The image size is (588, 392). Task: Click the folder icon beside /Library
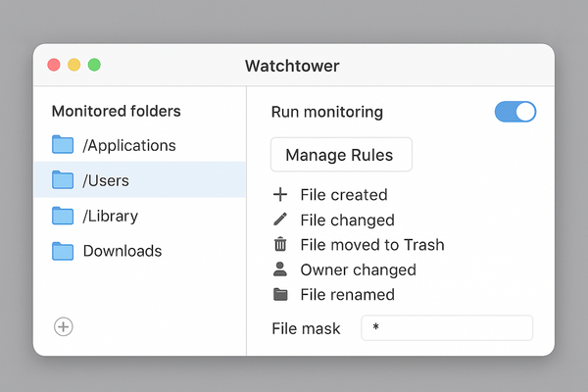click(63, 216)
